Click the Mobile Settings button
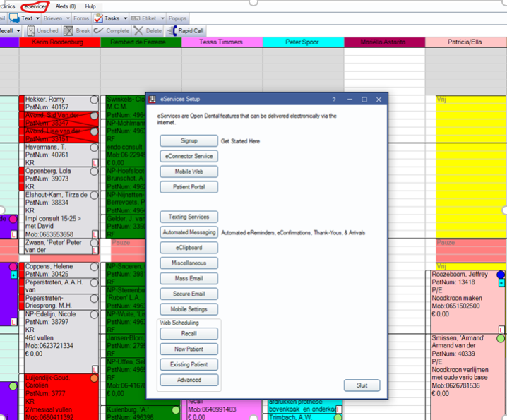This screenshot has height=420, width=507. (x=189, y=309)
